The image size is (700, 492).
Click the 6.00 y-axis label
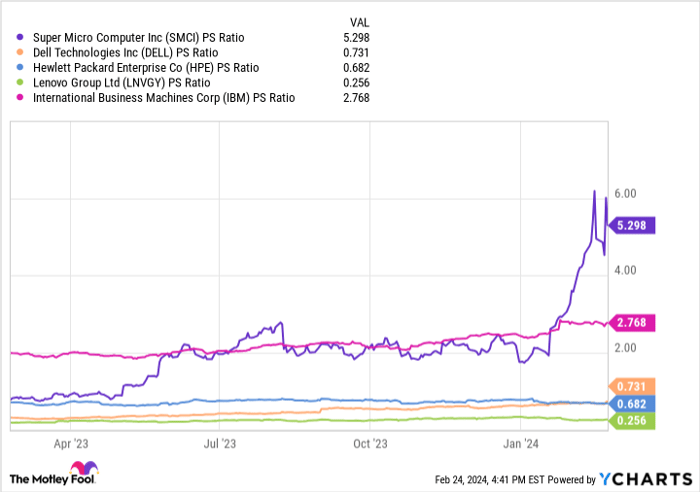click(x=625, y=193)
